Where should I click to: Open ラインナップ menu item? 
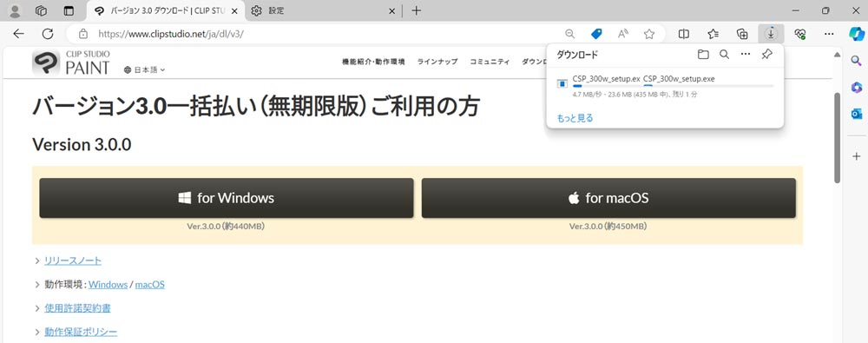(x=437, y=62)
